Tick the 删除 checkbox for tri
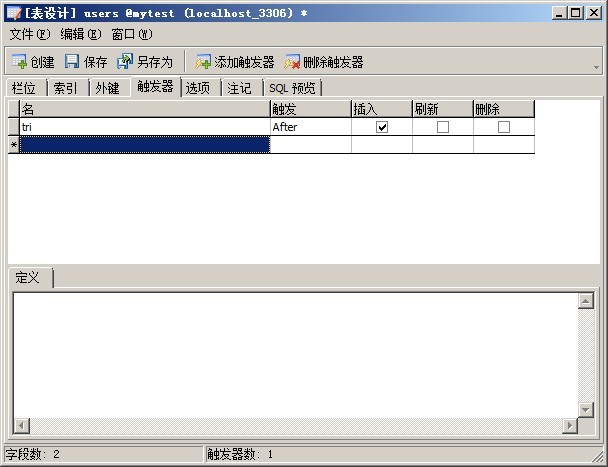608x467 pixels. pos(504,127)
